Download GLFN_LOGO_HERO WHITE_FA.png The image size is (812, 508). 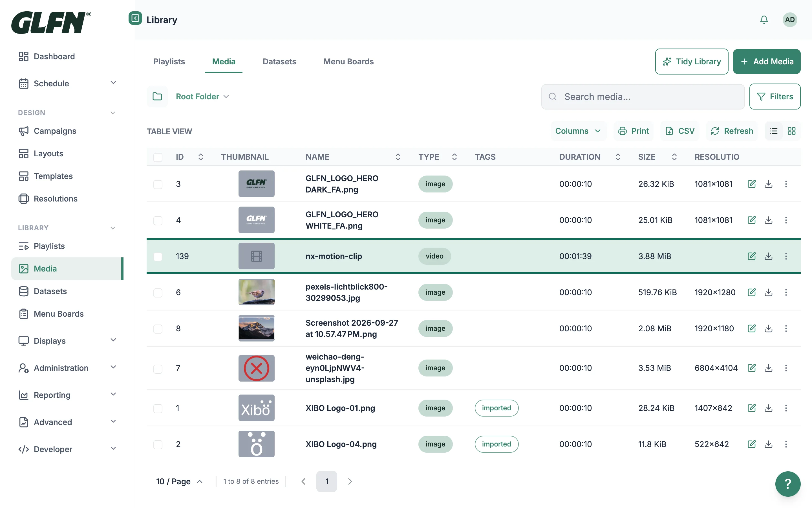[768, 220]
